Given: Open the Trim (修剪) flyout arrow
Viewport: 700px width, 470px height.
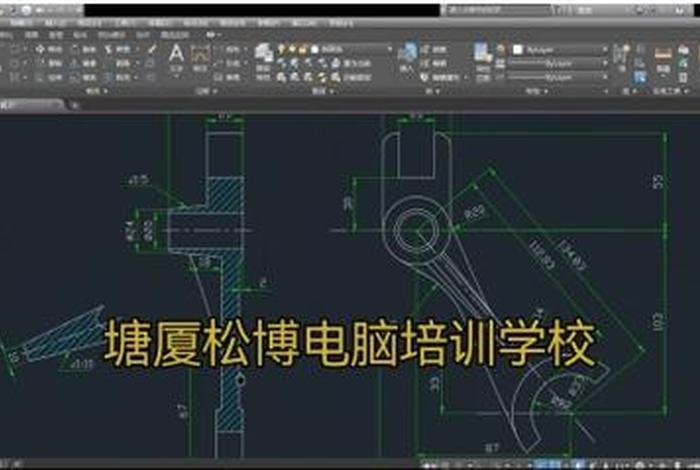Looking at the screenshot, I should click(x=138, y=49).
